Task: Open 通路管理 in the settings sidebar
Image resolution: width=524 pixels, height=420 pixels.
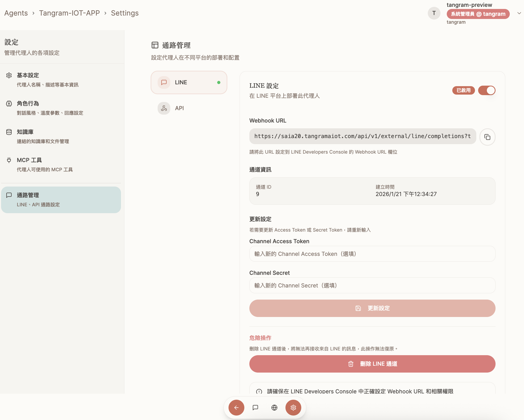Action: coord(61,200)
